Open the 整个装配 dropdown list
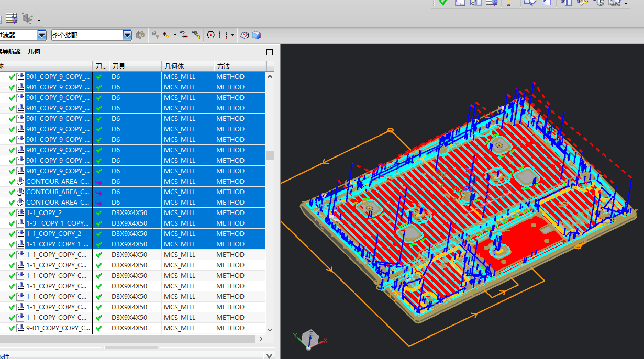The image size is (644, 359). click(x=127, y=35)
